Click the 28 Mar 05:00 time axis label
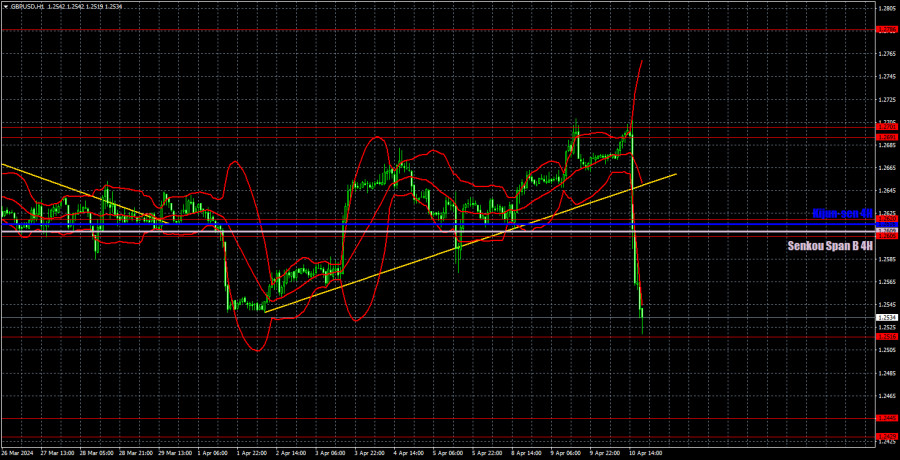Screen dimensions: 900x460 (x=95, y=453)
